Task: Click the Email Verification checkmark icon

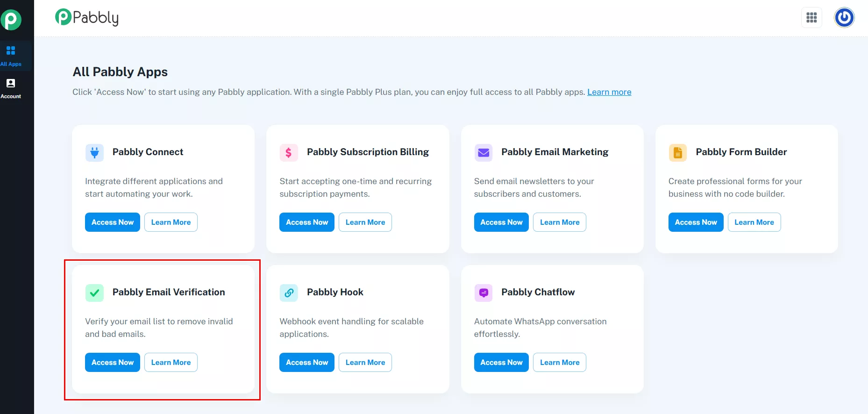Action: 94,293
